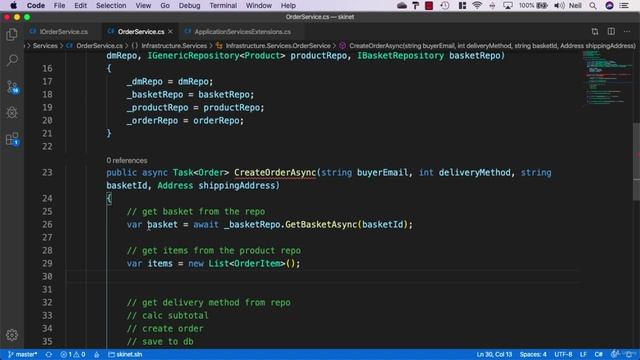Click the Open Changes compare icon

tap(595, 31)
